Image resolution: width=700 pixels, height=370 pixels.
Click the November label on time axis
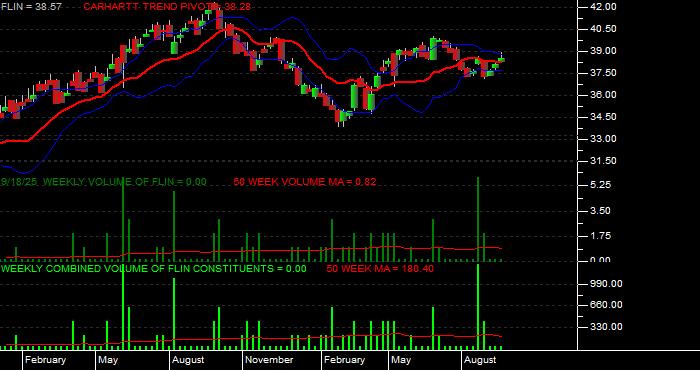click(x=269, y=360)
